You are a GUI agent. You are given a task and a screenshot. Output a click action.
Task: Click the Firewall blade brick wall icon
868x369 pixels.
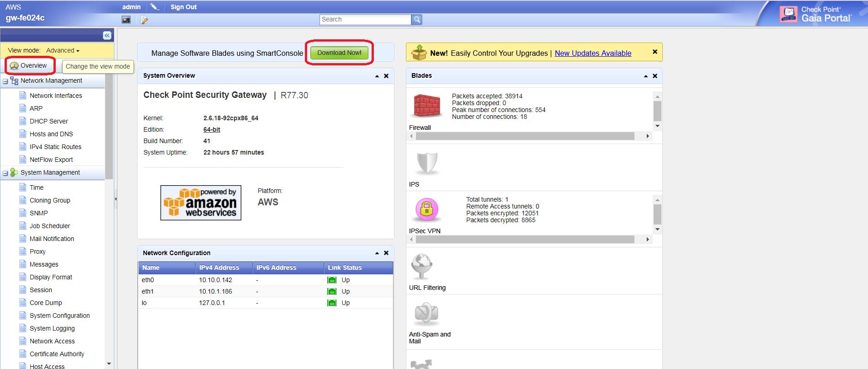coord(427,105)
